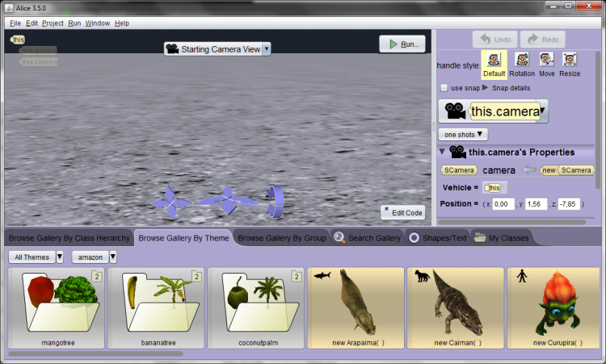Screen dimensions: 606x364
Task: Open the Edit menu
Action: click(32, 23)
